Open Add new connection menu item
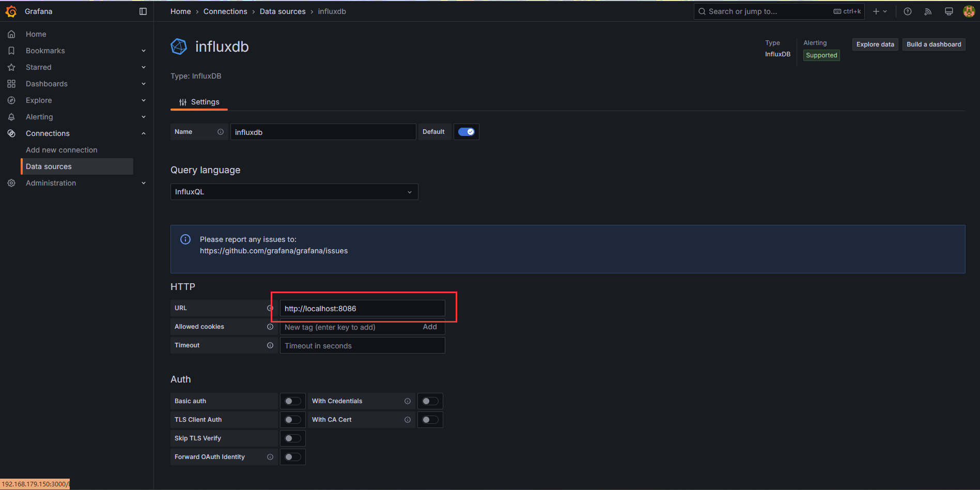The height and width of the screenshot is (490, 980). click(61, 150)
